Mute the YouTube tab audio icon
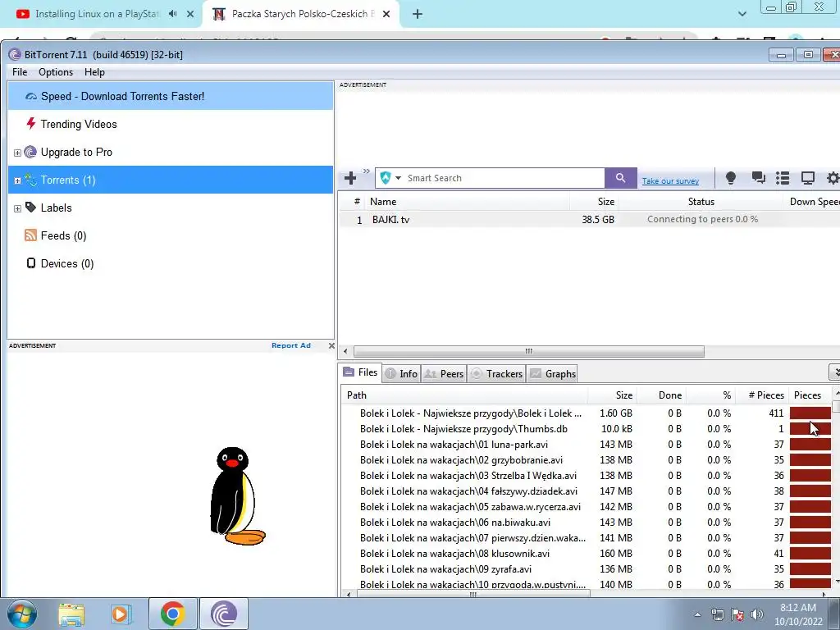This screenshot has height=630, width=840. [172, 14]
